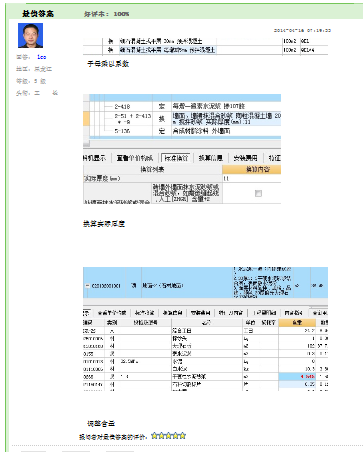
Task: Click the highlighted cell with the red value
Action: click(297, 377)
